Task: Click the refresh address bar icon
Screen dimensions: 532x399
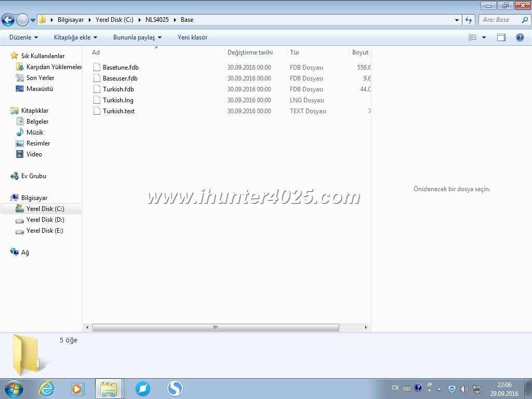Action: pos(469,20)
